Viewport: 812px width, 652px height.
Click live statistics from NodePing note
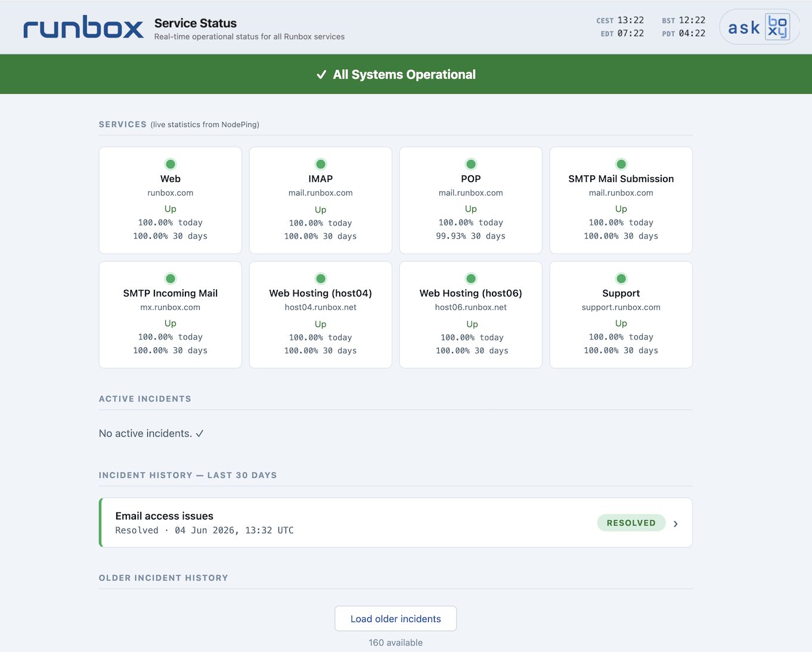pyautogui.click(x=205, y=125)
